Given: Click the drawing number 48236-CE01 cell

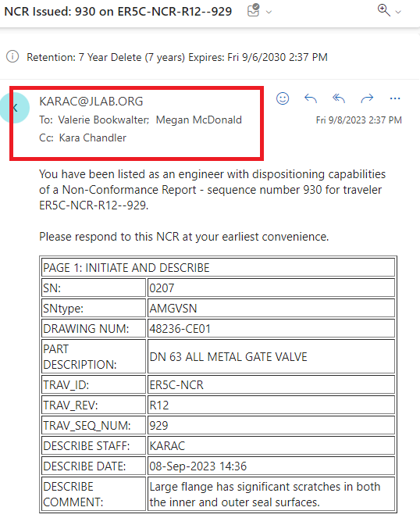Looking at the screenshot, I should (271, 328).
